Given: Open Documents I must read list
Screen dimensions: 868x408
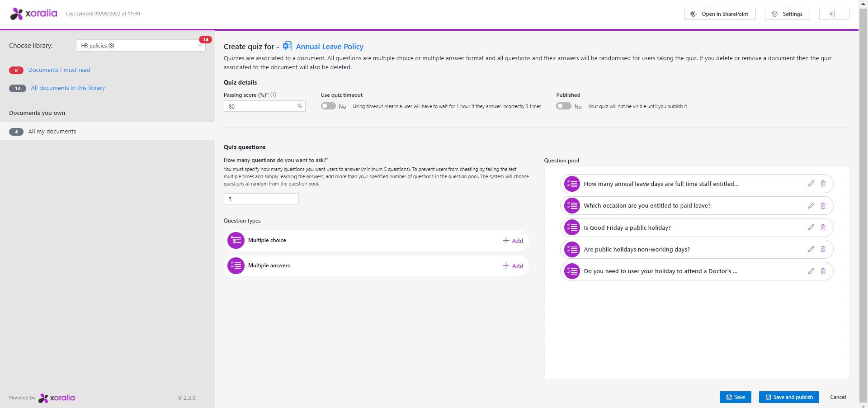Looking at the screenshot, I should click(59, 70).
